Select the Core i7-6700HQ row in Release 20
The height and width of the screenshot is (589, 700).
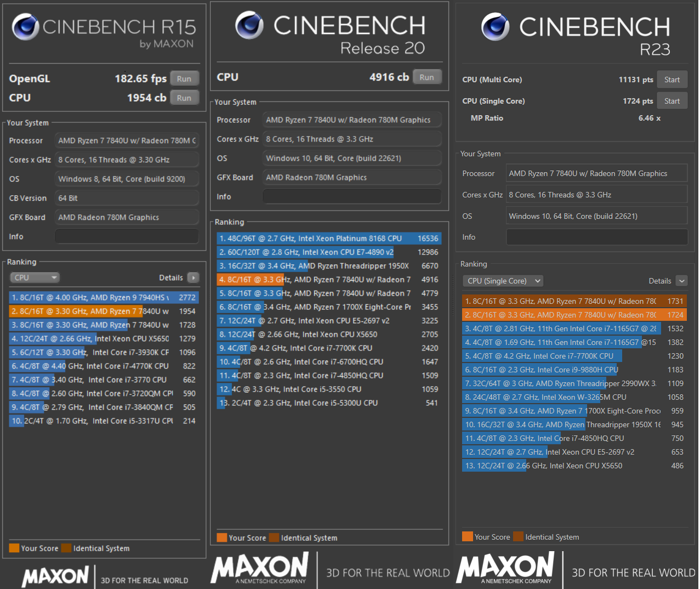click(x=329, y=361)
